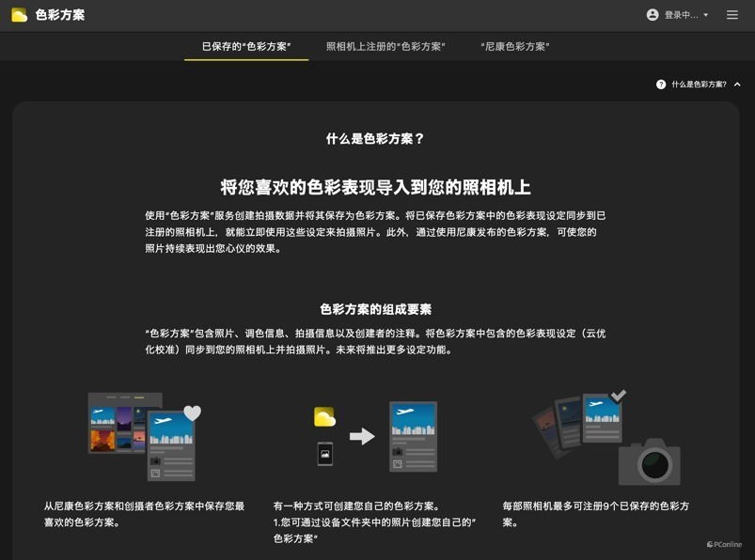Click the 登录中... account label
The height and width of the screenshot is (560, 755).
click(x=681, y=15)
